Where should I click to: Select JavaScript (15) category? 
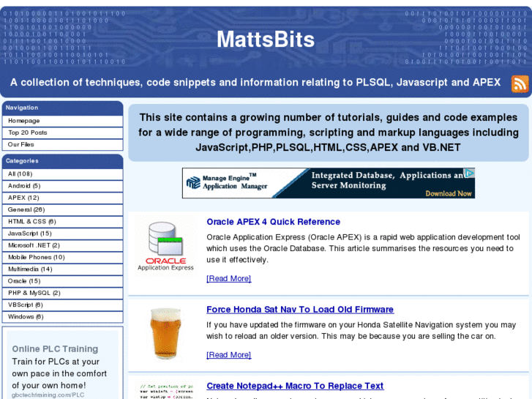click(62, 234)
